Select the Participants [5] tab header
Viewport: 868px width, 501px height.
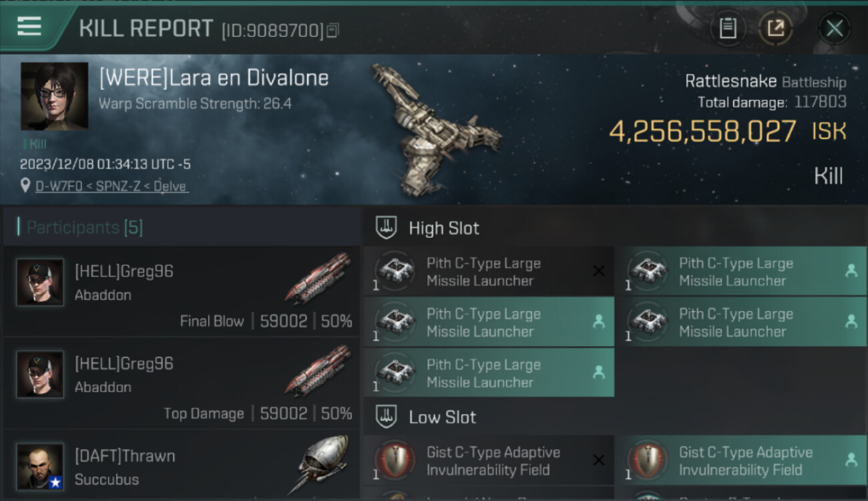point(84,228)
